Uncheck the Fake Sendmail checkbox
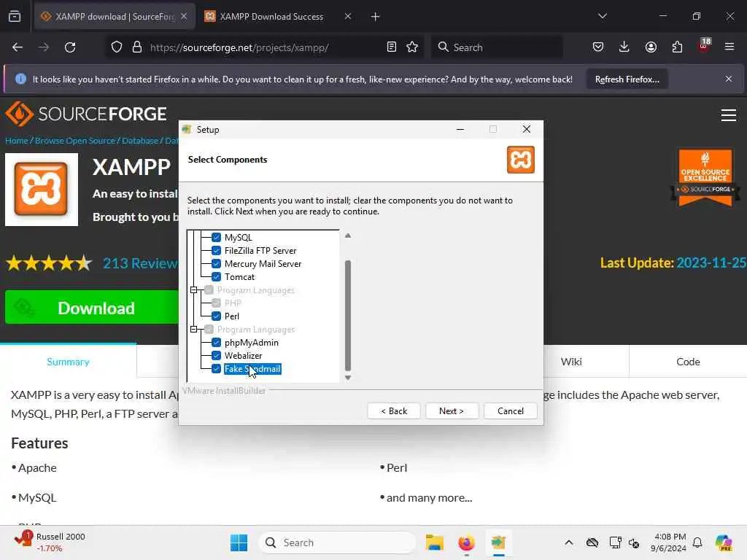The height and width of the screenshot is (560, 747). [x=216, y=368]
